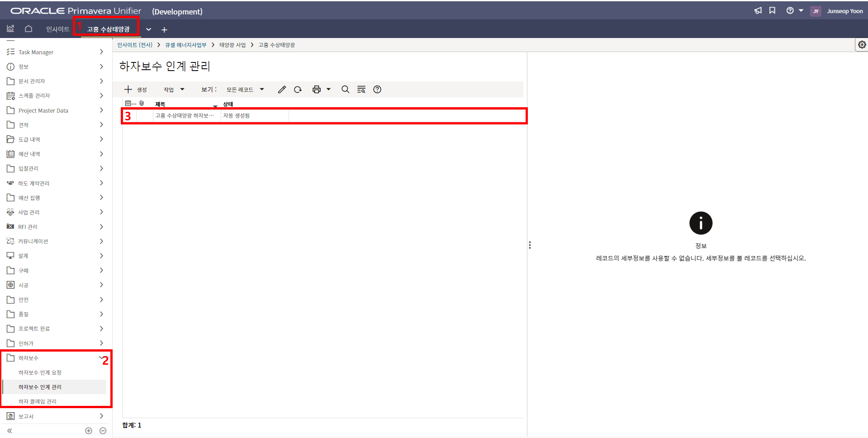
Task: Click the pencil edit icon in toolbar
Action: coord(282,90)
